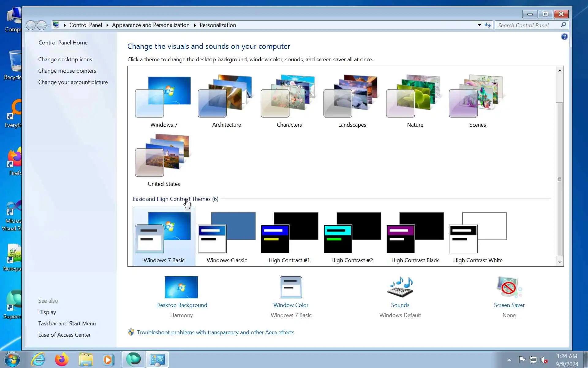Expand the Control Panel breadcrumb arrow
The height and width of the screenshot is (368, 588).
pos(107,25)
